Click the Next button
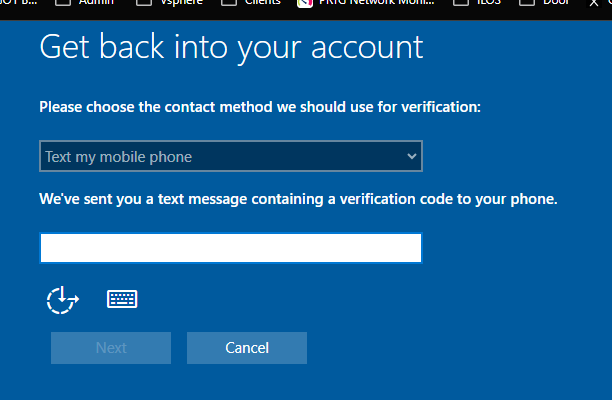The height and width of the screenshot is (400, 612). coord(111,348)
